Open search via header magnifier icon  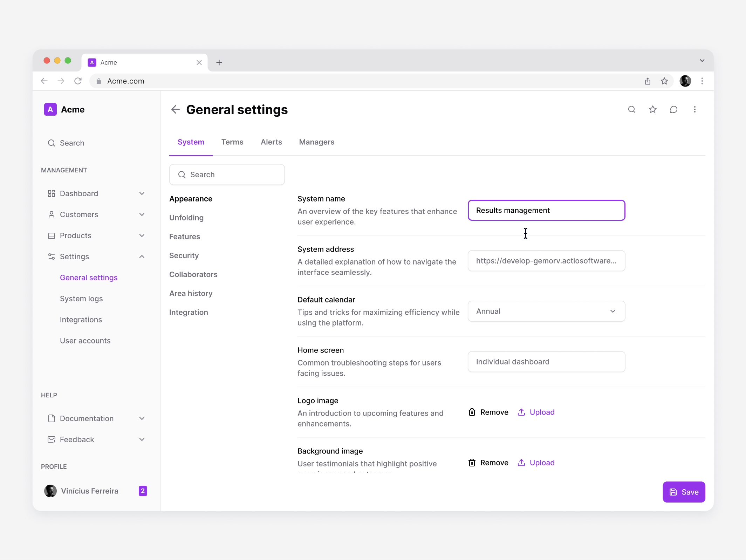[x=632, y=110]
